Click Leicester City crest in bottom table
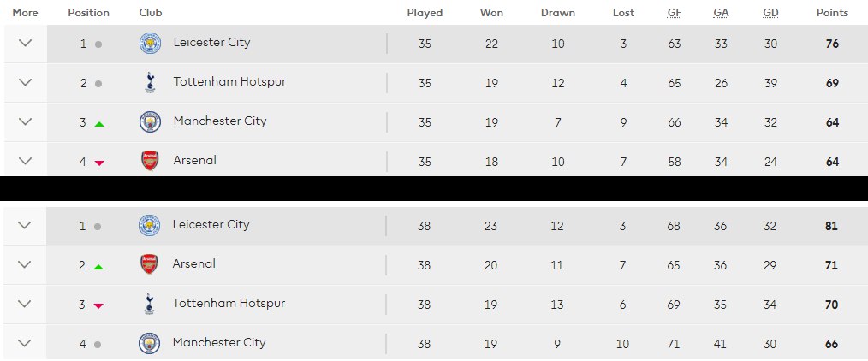Viewport: 868px width, 361px height. pyautogui.click(x=150, y=225)
